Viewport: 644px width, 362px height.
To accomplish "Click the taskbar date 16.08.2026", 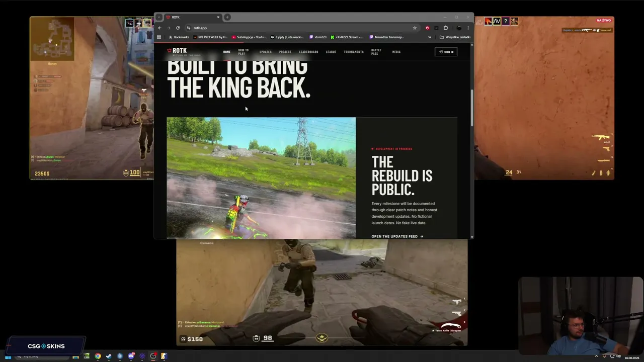I will [632, 358].
